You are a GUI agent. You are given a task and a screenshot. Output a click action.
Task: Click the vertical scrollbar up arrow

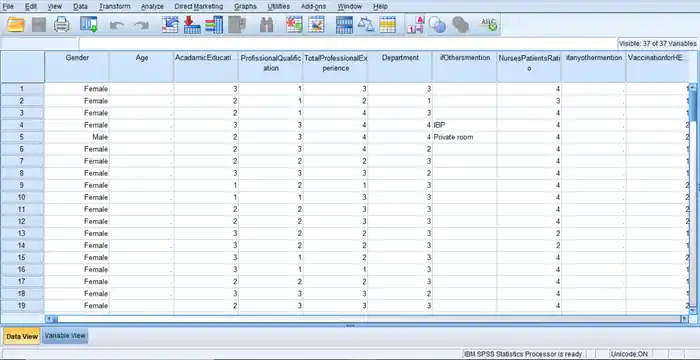coord(693,87)
